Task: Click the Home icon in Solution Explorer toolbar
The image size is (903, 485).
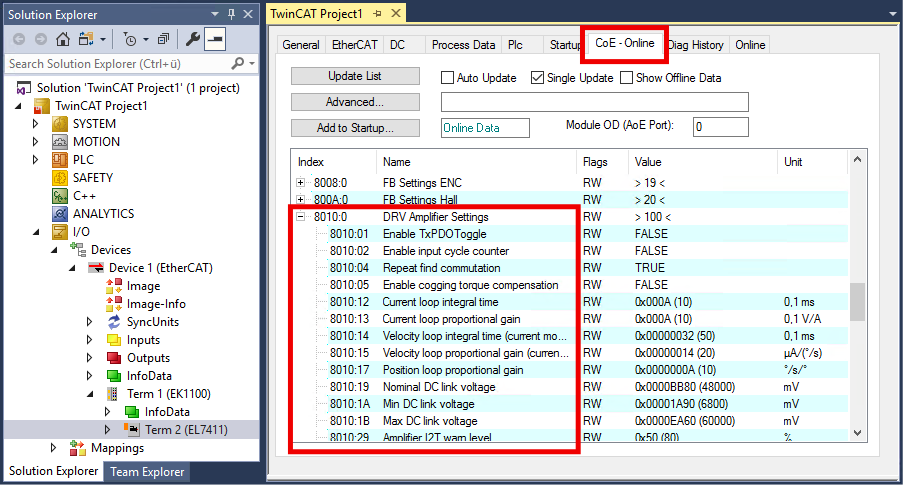Action: click(63, 39)
